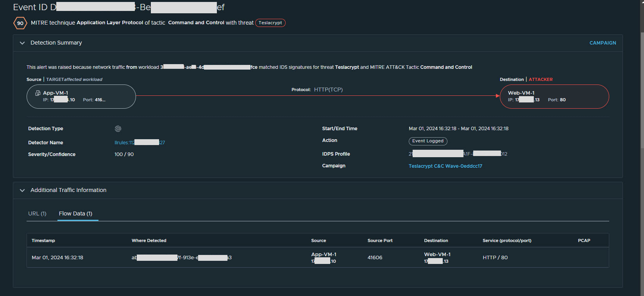Image resolution: width=644 pixels, height=296 pixels.
Task: Click the Severity/Confidence value 100 / 90
Action: (x=124, y=154)
